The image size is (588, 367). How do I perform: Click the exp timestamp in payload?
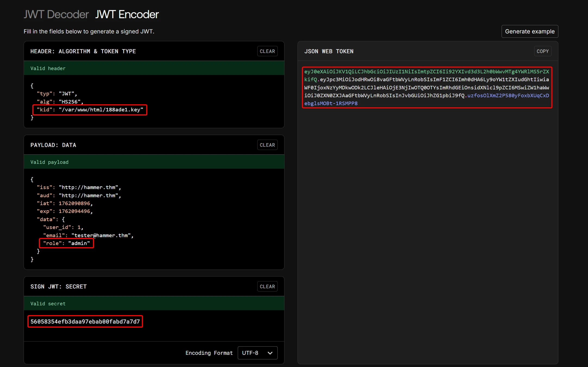click(74, 211)
